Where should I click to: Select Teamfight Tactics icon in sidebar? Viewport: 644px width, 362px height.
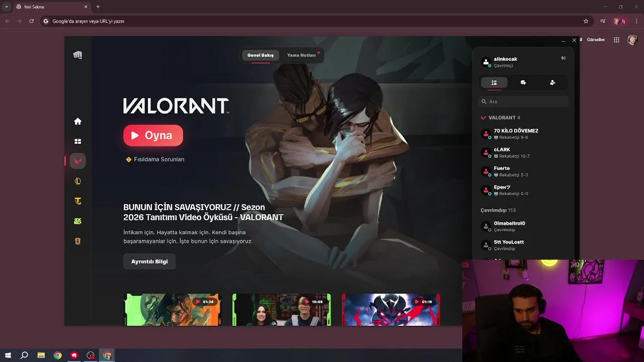point(77,201)
